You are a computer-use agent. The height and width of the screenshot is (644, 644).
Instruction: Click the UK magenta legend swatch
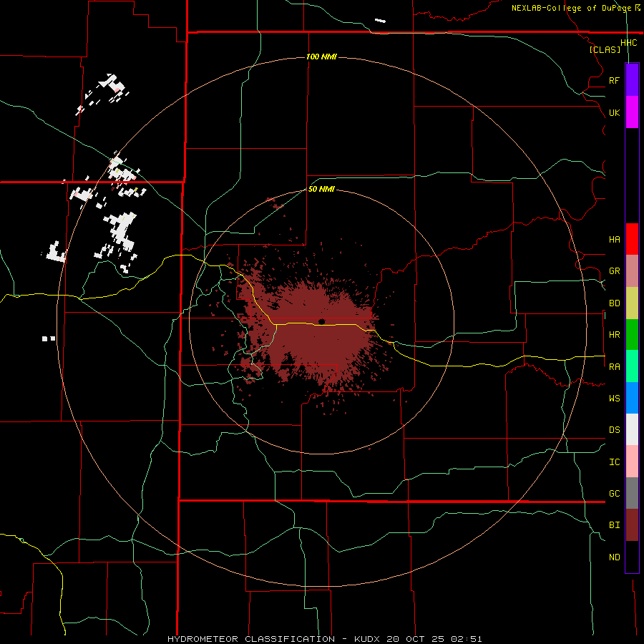pyautogui.click(x=632, y=112)
